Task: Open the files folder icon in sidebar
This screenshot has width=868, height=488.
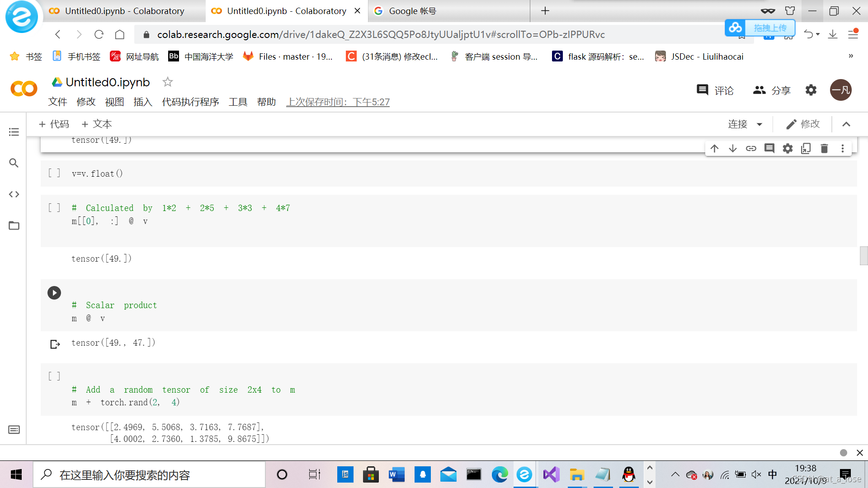Action: click(x=14, y=225)
